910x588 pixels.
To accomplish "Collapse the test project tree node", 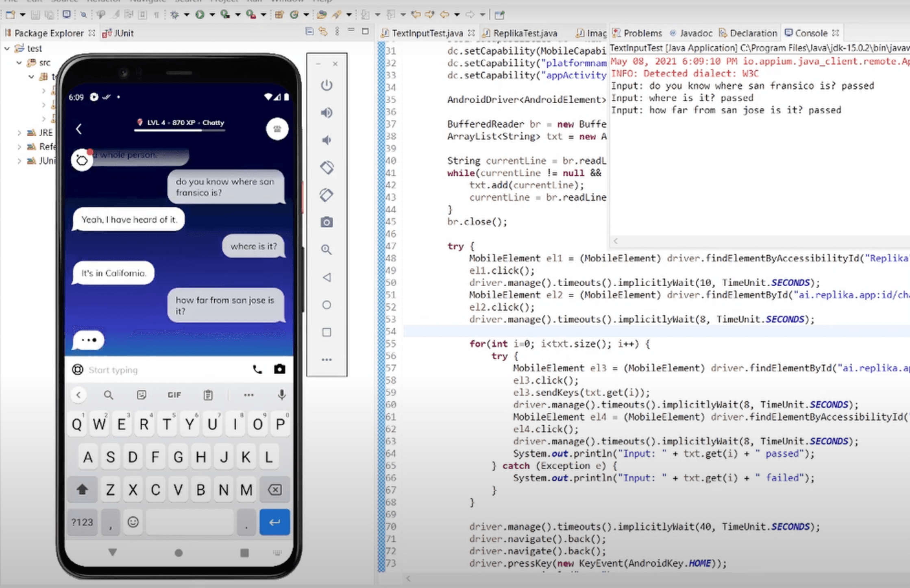I will tap(7, 48).
